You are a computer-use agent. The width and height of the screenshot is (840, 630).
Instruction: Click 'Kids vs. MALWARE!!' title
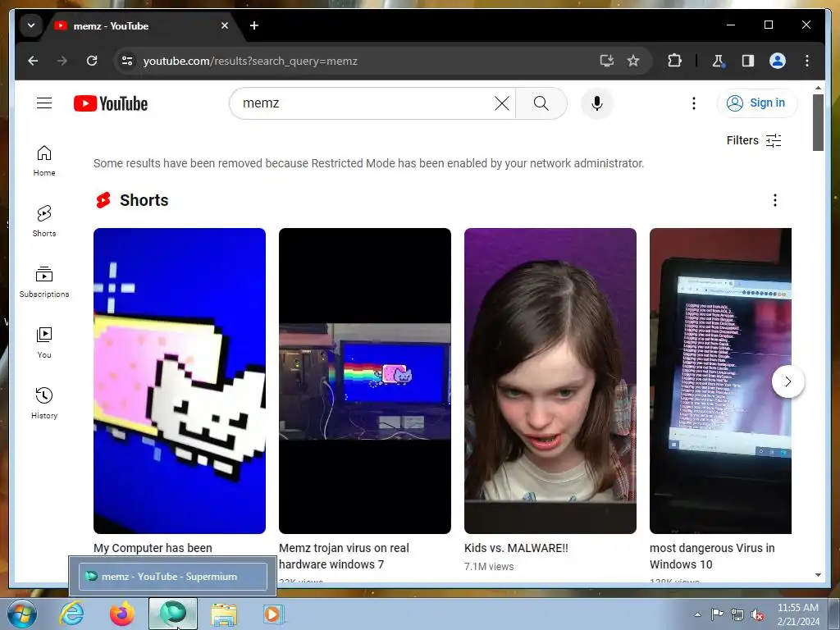pyautogui.click(x=516, y=548)
